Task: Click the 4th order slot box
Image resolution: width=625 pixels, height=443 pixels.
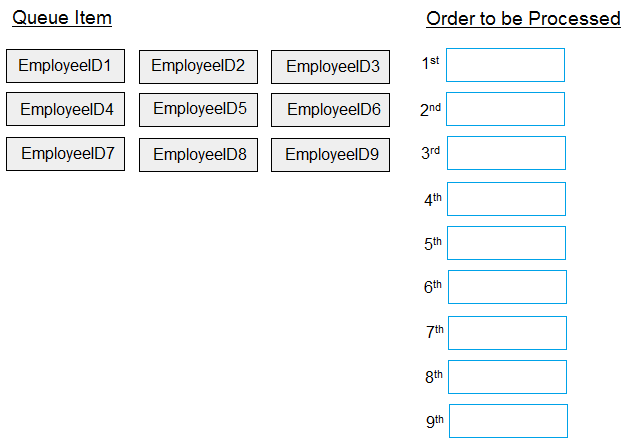Action: (x=506, y=199)
